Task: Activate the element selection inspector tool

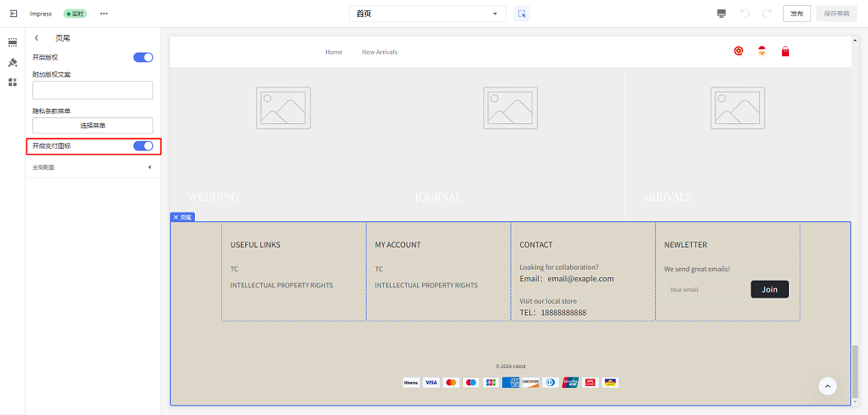Action: point(523,14)
